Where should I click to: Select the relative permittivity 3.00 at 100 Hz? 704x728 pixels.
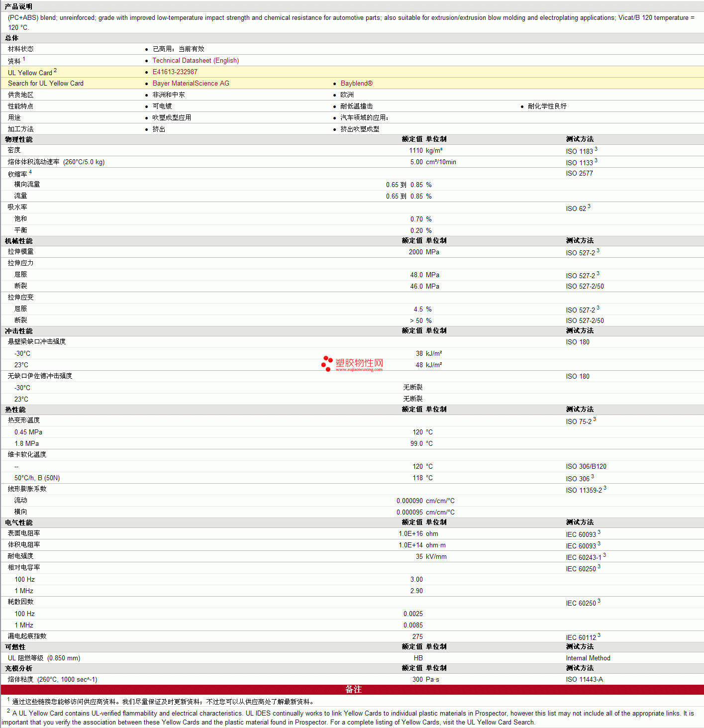(416, 579)
